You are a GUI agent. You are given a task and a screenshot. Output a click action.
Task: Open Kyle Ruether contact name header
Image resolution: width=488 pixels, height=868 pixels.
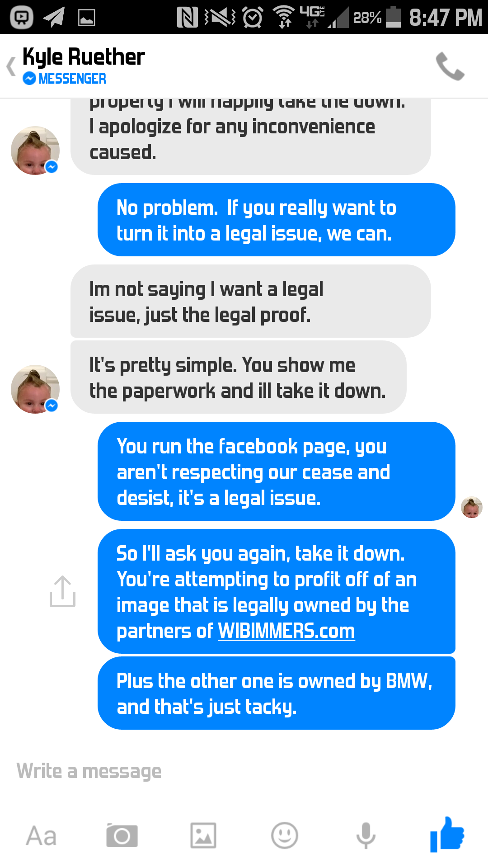(x=84, y=57)
